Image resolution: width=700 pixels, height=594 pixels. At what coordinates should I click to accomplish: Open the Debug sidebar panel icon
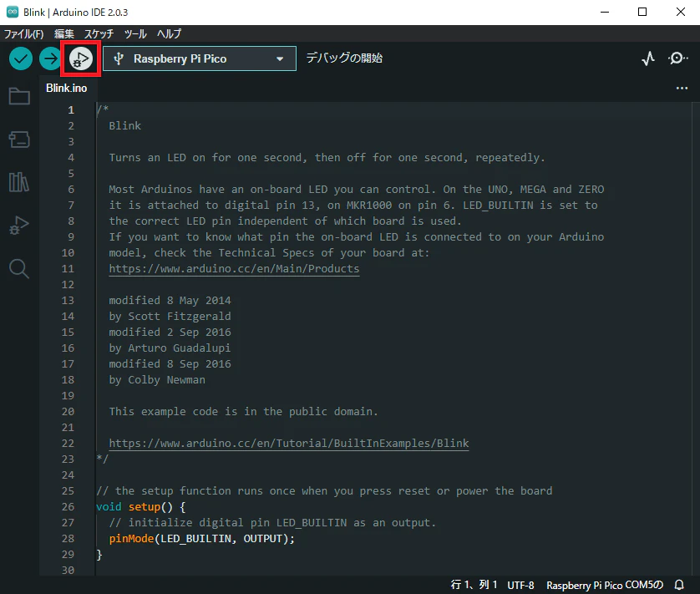pyautogui.click(x=19, y=225)
